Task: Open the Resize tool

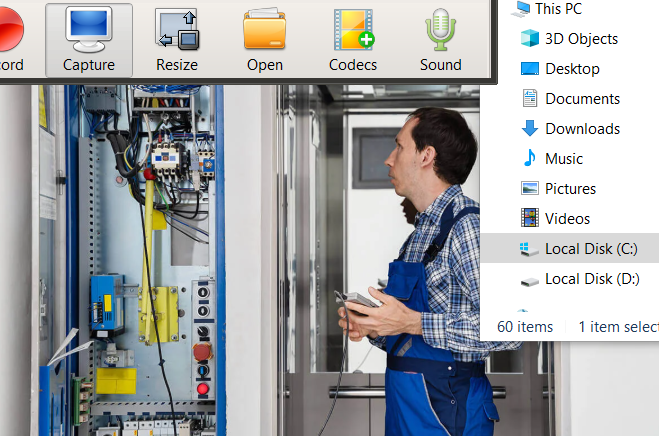Action: click(177, 40)
